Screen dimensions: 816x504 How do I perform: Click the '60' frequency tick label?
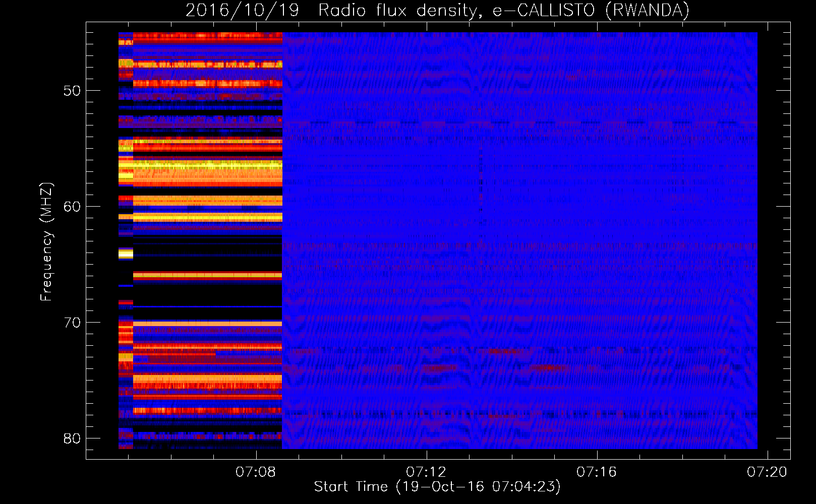pos(72,207)
